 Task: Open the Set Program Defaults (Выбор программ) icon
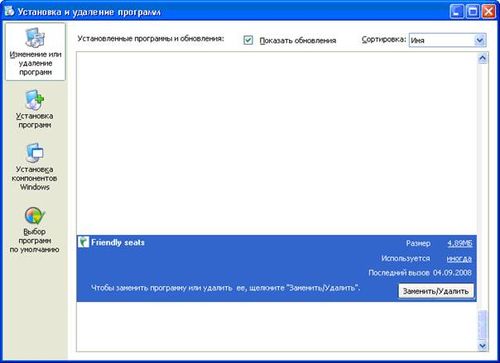(35, 216)
